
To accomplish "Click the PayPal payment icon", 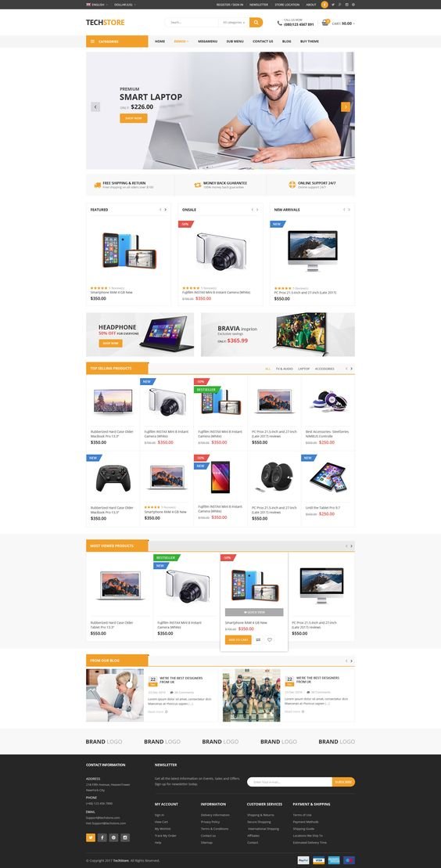I will pyautogui.click(x=303, y=860).
